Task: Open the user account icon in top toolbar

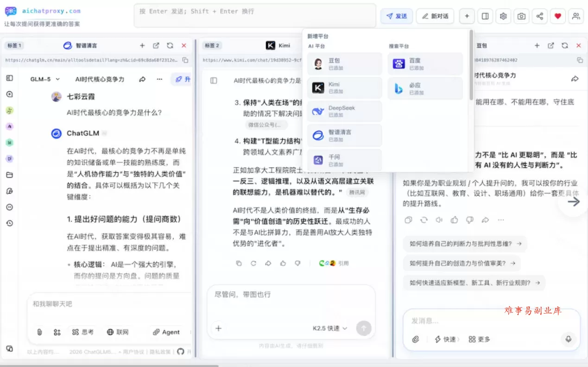Action: pos(576,16)
